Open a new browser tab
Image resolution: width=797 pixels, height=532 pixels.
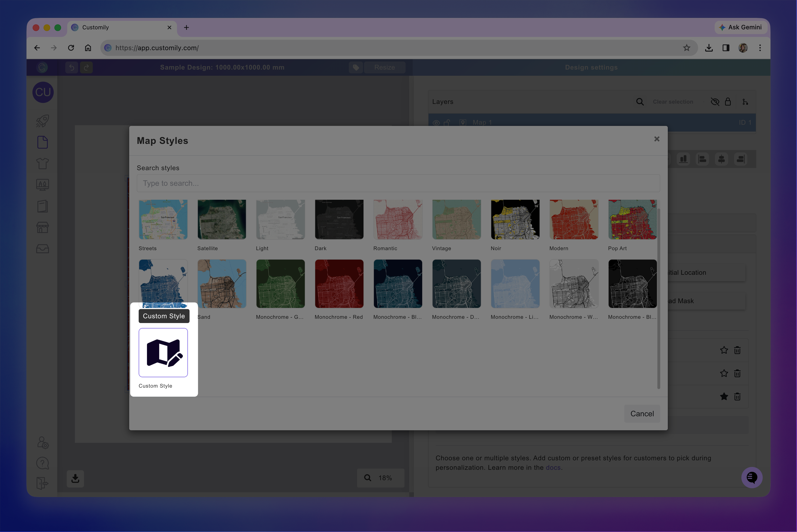coord(186,27)
